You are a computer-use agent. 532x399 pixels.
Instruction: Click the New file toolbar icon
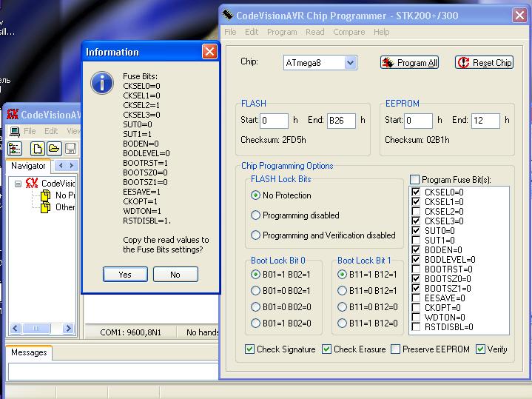pos(38,149)
